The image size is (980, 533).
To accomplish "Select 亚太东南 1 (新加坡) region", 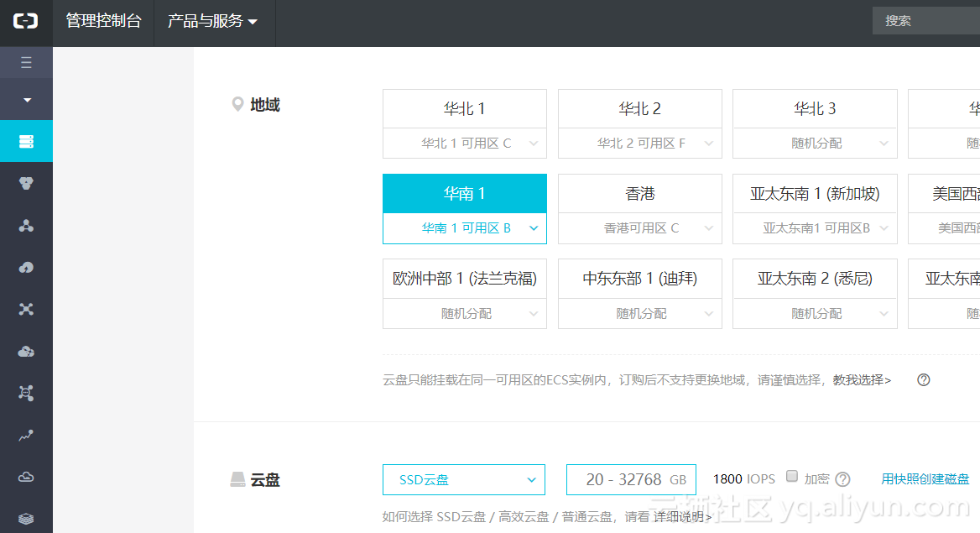I will click(815, 194).
